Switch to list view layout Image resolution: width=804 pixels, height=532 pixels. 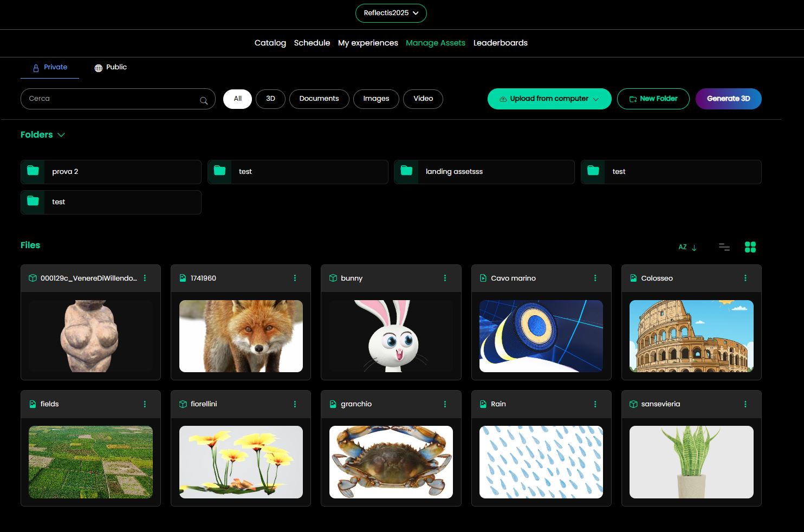pyautogui.click(x=724, y=247)
